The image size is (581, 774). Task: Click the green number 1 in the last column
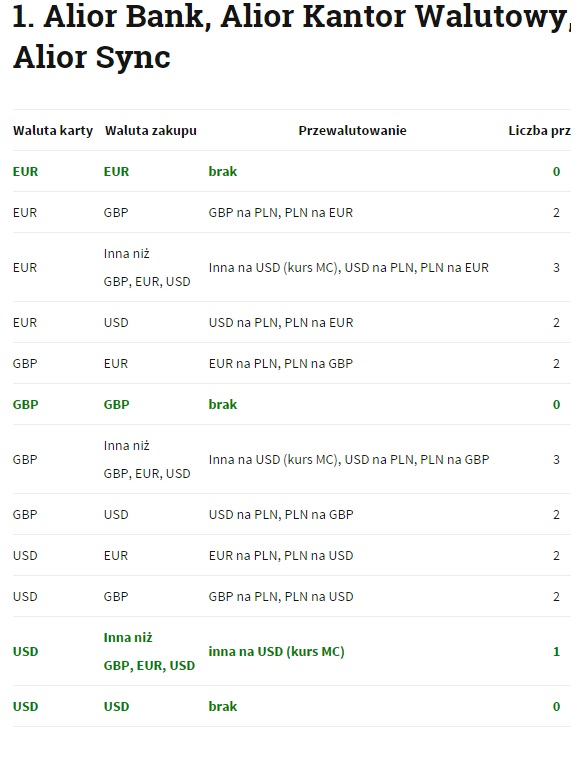pos(556,652)
